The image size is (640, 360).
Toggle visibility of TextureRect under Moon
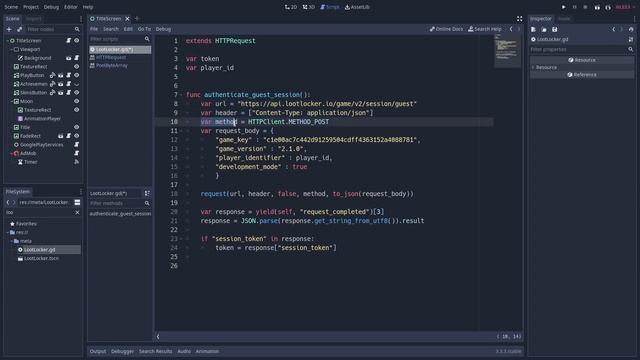76,110
